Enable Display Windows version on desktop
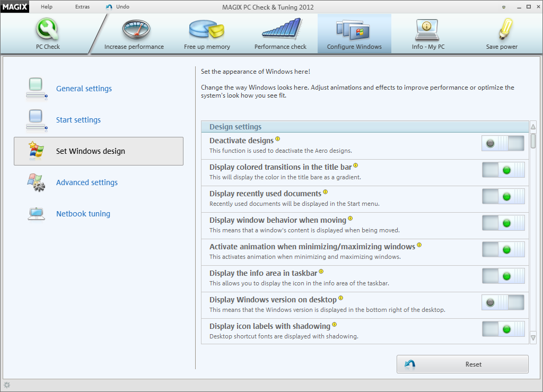 (503, 303)
